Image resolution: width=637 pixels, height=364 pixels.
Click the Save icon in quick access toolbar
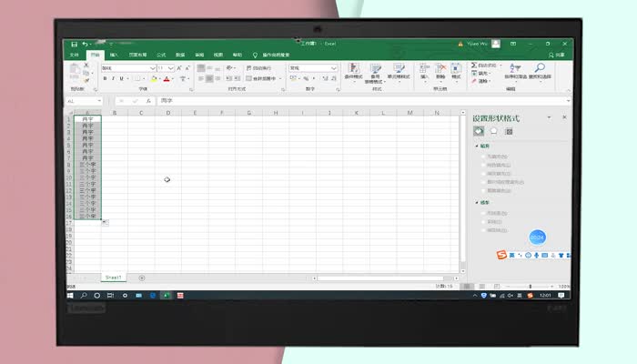click(74, 44)
